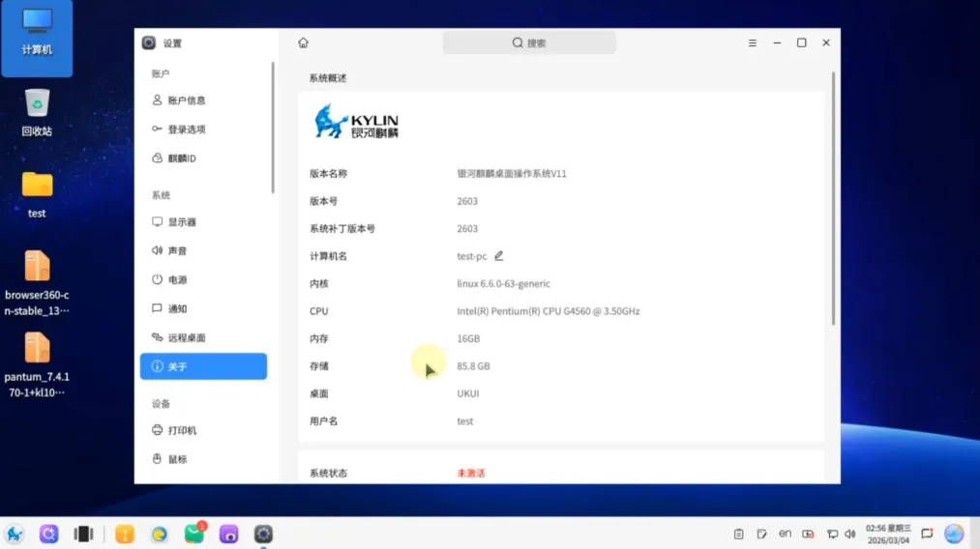The width and height of the screenshot is (980, 549).
Task: Click the desktop value UKUI
Action: 467,393
